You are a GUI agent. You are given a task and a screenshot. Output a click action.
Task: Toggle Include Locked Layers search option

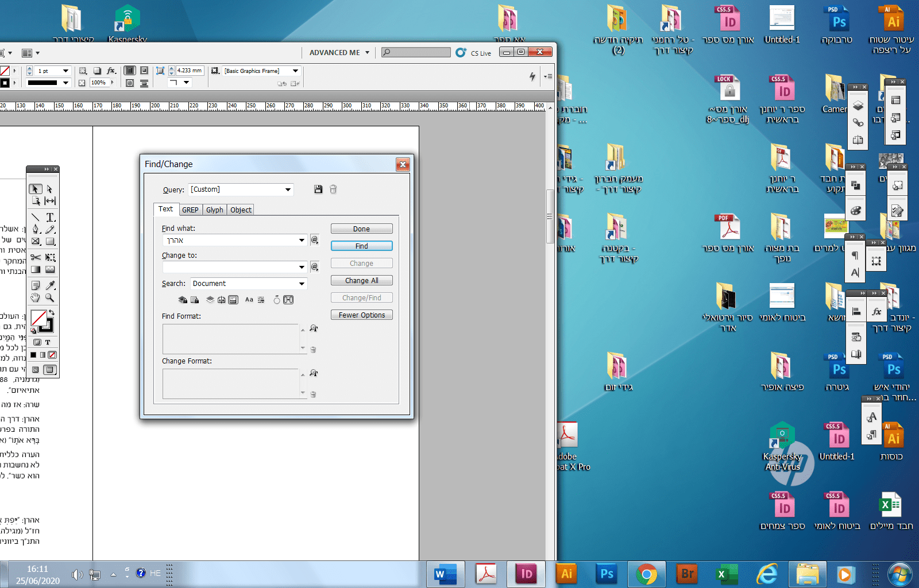[183, 300]
